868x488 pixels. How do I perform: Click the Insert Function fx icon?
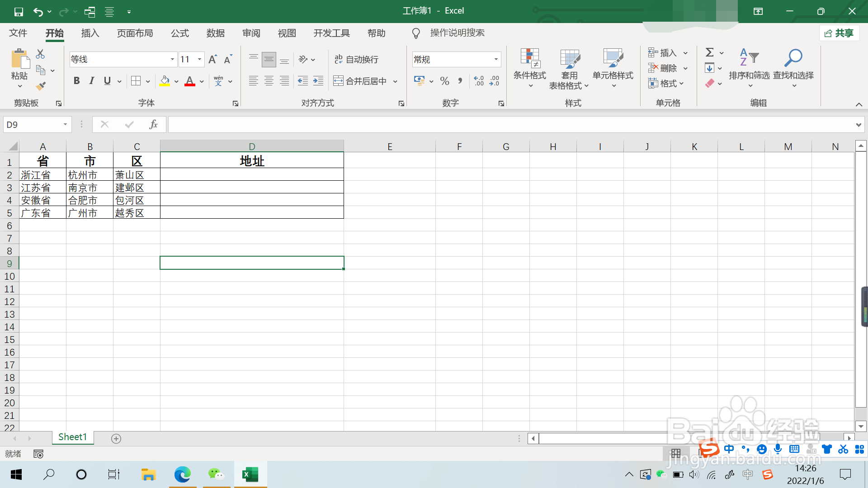click(153, 124)
